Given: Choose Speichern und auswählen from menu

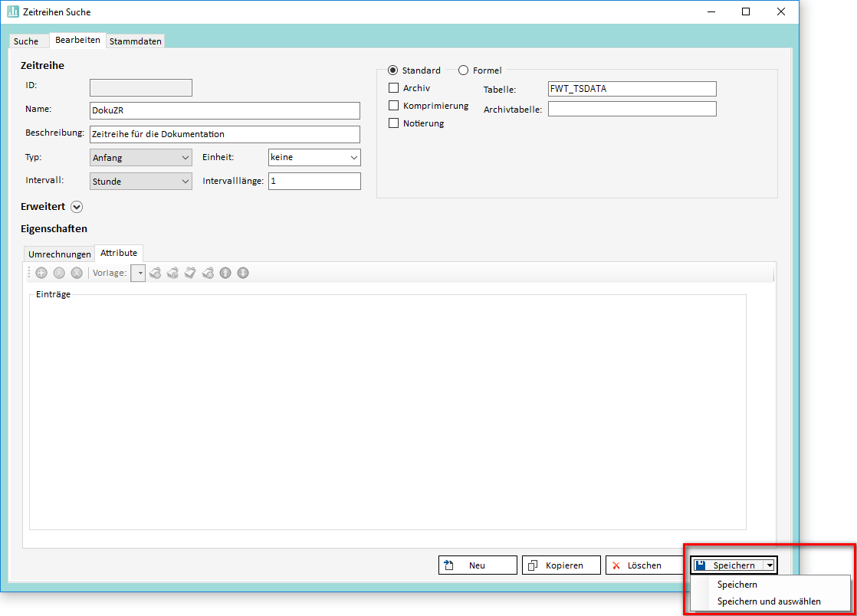Looking at the screenshot, I should pos(769,601).
